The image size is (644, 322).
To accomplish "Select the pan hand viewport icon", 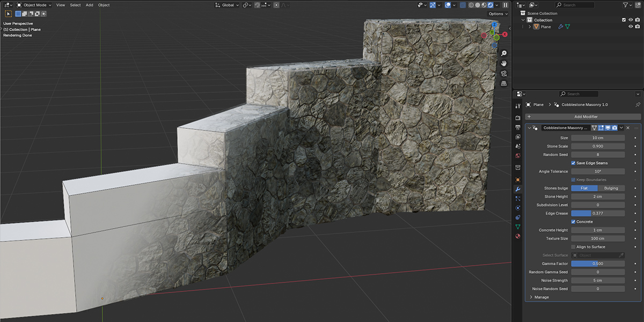I will [x=504, y=63].
